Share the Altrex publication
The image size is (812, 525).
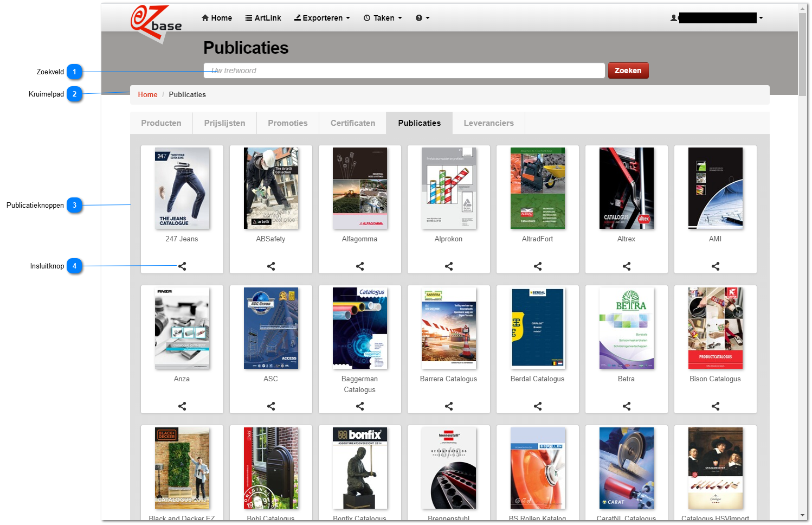627,266
